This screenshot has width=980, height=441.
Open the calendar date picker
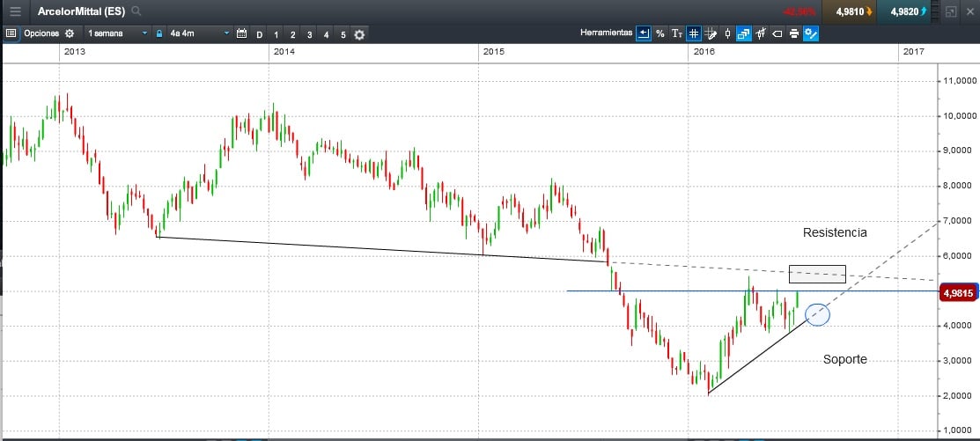241,33
